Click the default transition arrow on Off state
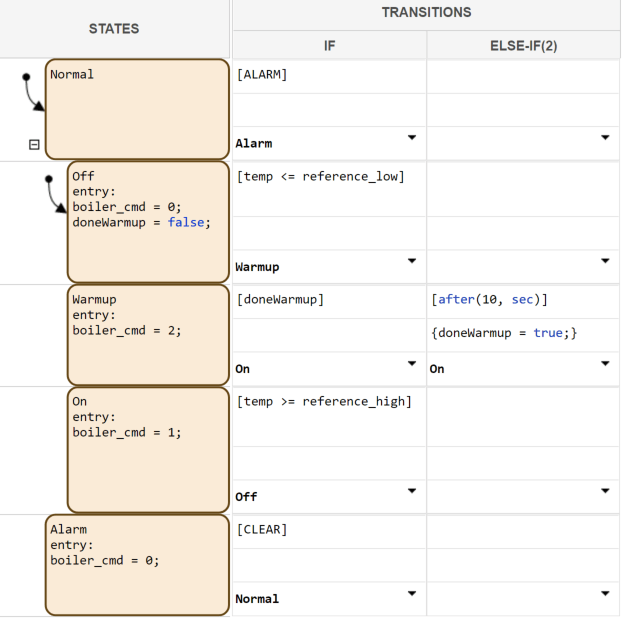 pyautogui.click(x=55, y=198)
